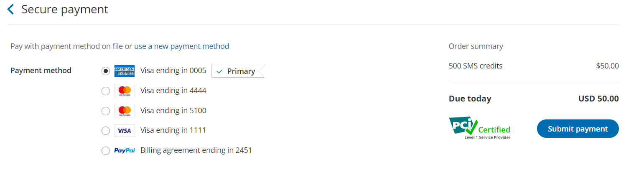Click the '500 SMS credits' line item
Screen dimensions: 644x190
pos(476,66)
